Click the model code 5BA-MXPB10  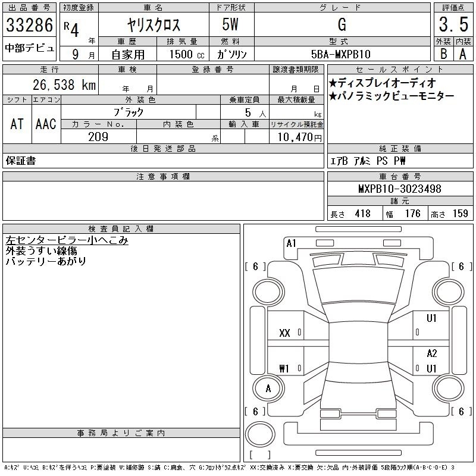click(x=342, y=54)
